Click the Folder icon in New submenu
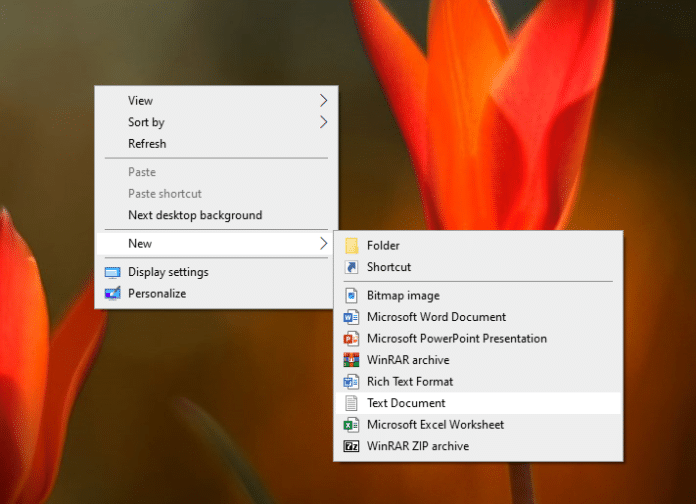696x504 pixels. (x=351, y=245)
